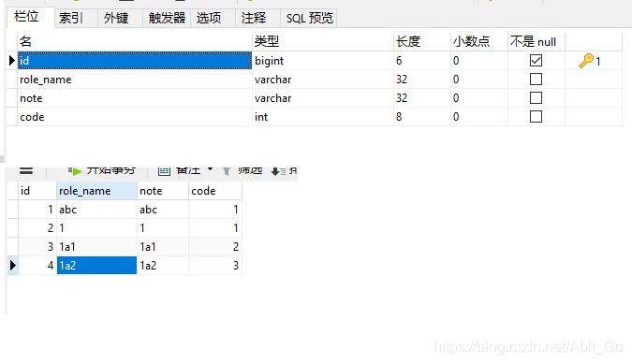Open the 触发器 tab
Screen dimensions: 632x364
(167, 18)
